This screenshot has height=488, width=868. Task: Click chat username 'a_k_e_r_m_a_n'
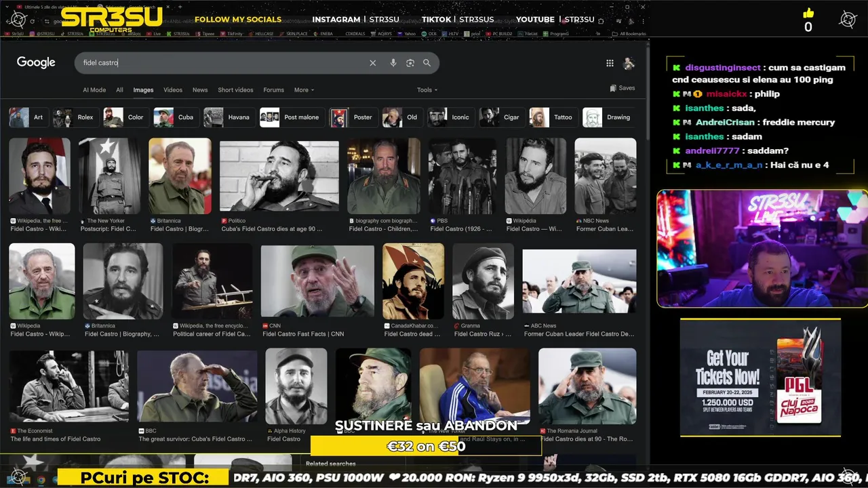pos(729,165)
